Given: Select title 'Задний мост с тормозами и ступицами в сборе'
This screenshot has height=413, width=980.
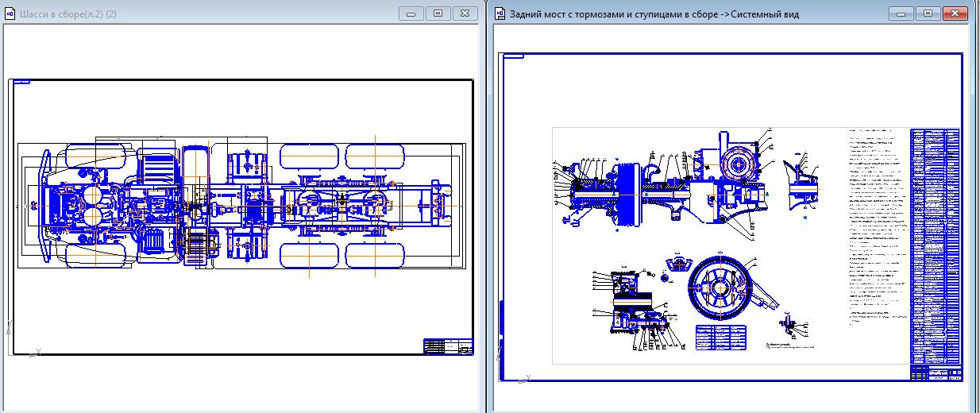Looking at the screenshot, I should click(x=615, y=14).
